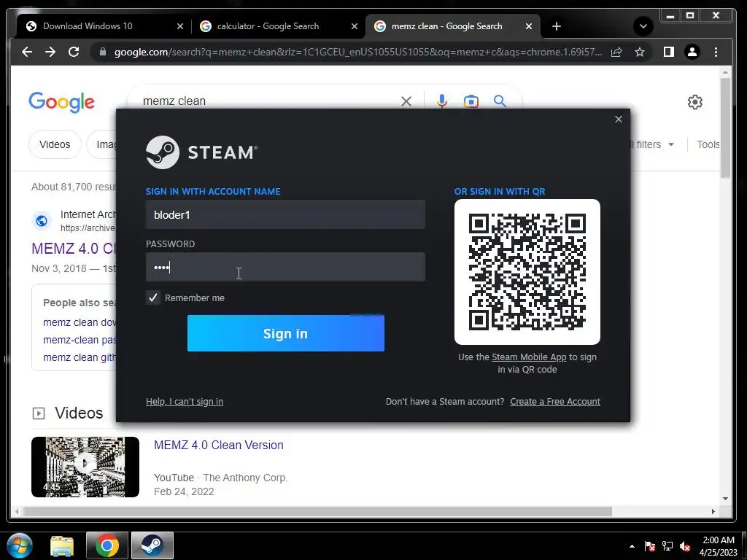
Task: Click the Steam QR code
Action: [x=527, y=272]
